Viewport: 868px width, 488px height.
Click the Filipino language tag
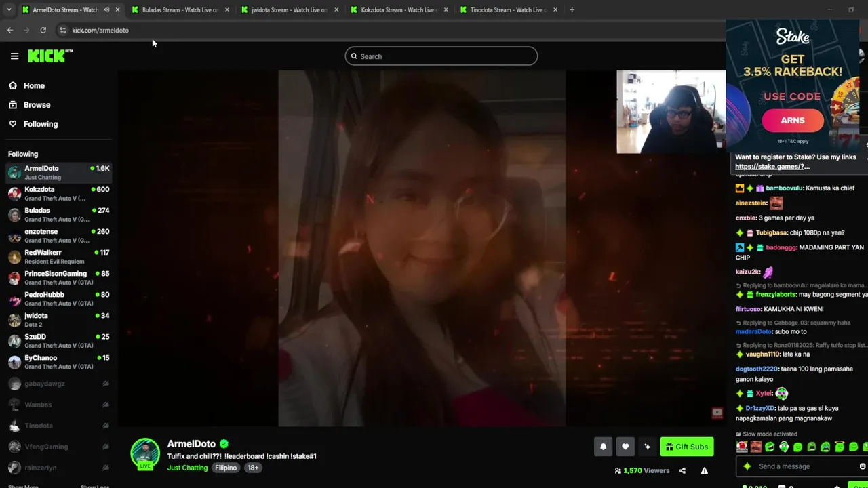226,468
